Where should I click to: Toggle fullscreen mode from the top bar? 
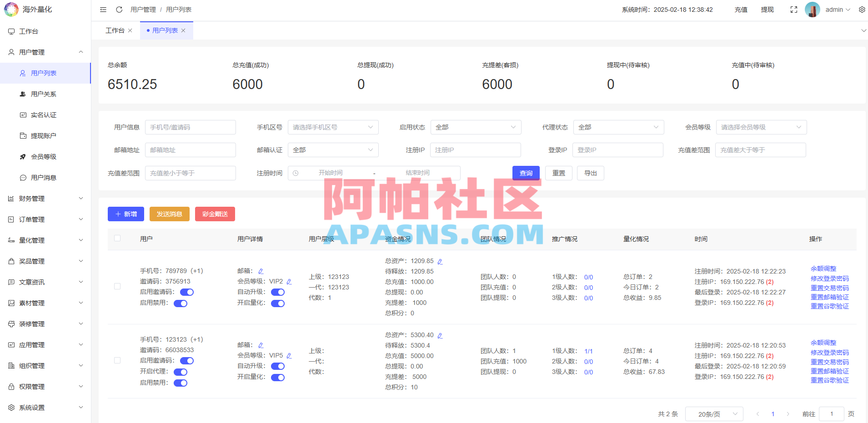tap(794, 9)
